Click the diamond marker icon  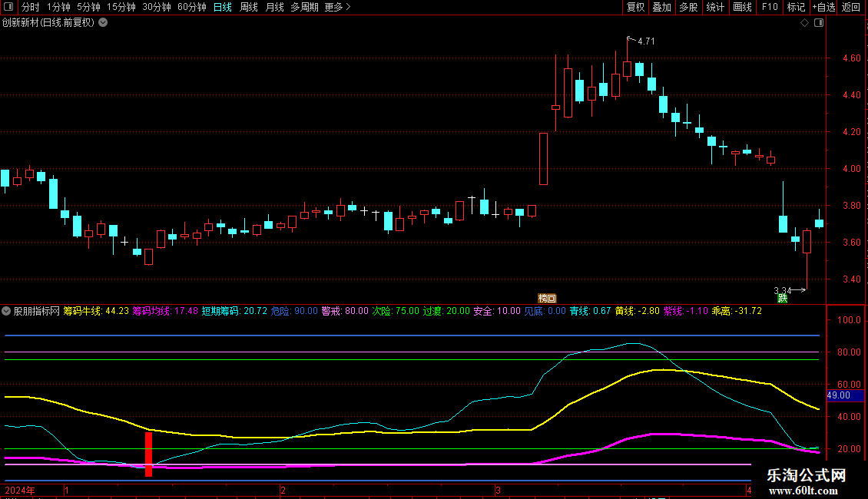click(x=804, y=23)
